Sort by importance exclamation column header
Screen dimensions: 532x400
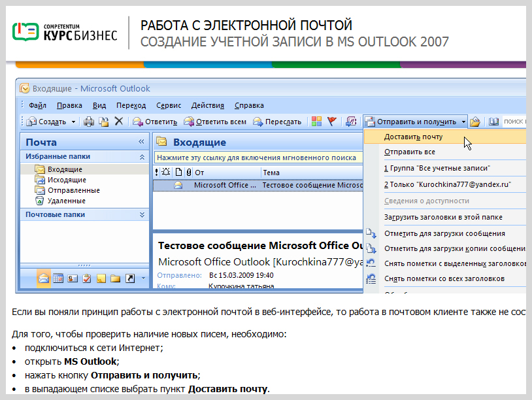pyautogui.click(x=156, y=173)
